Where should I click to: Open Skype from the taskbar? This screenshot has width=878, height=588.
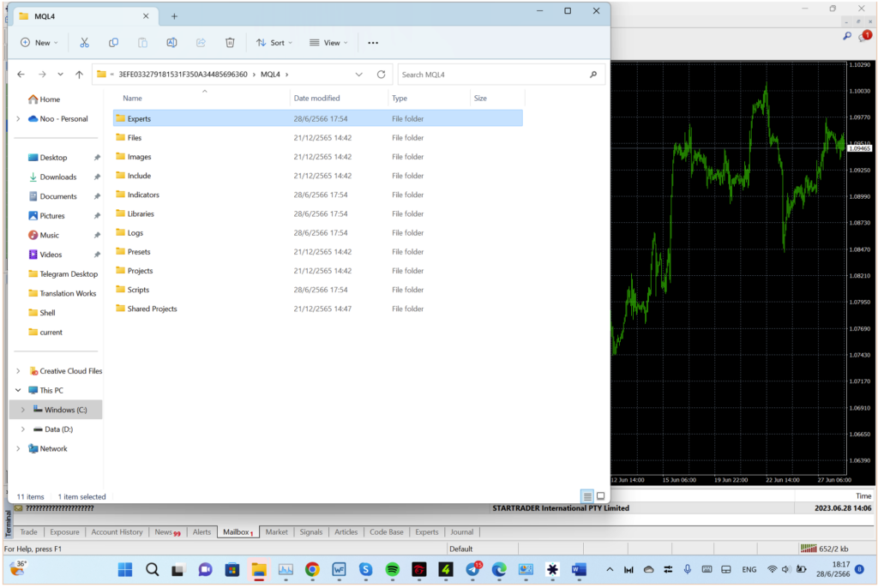(x=365, y=569)
